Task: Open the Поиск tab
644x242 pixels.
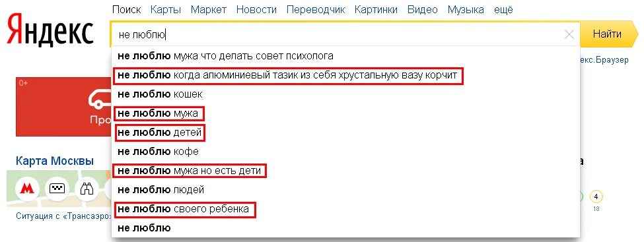Action: click(127, 9)
